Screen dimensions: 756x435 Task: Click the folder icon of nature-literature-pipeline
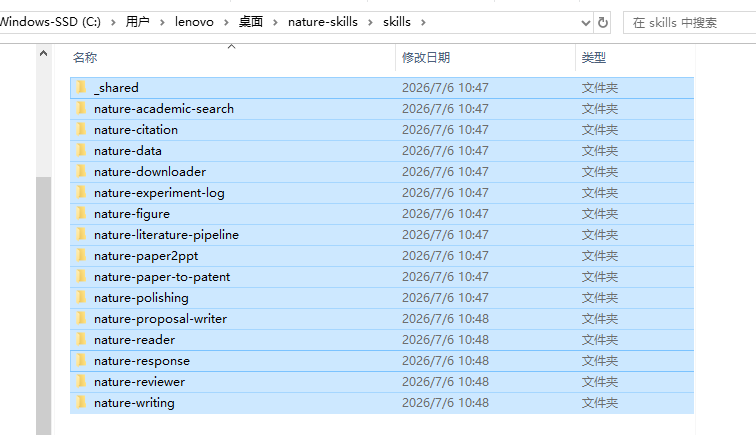pyautogui.click(x=81, y=234)
